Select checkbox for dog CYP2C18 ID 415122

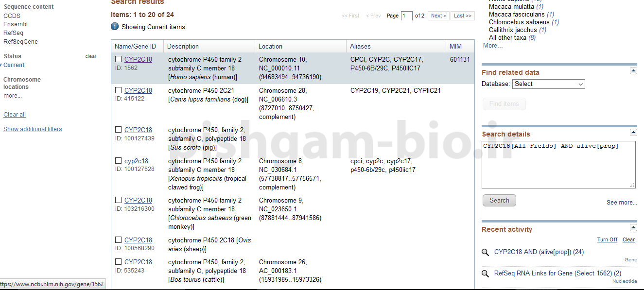[x=119, y=90]
